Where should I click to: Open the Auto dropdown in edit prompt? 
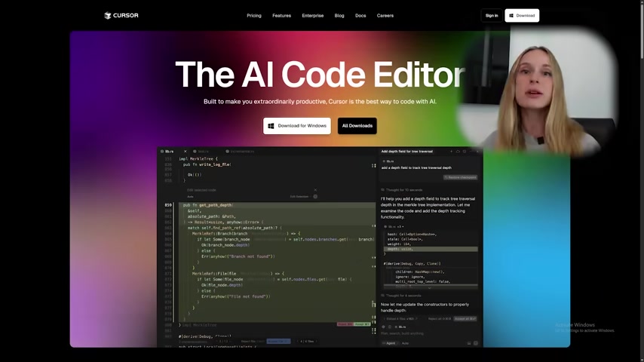click(x=191, y=197)
